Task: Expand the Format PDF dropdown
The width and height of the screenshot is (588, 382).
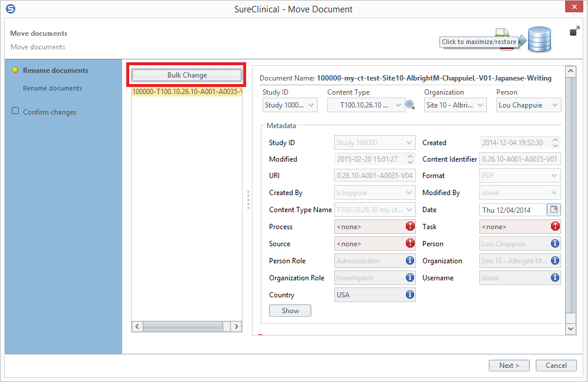Action: (520, 176)
